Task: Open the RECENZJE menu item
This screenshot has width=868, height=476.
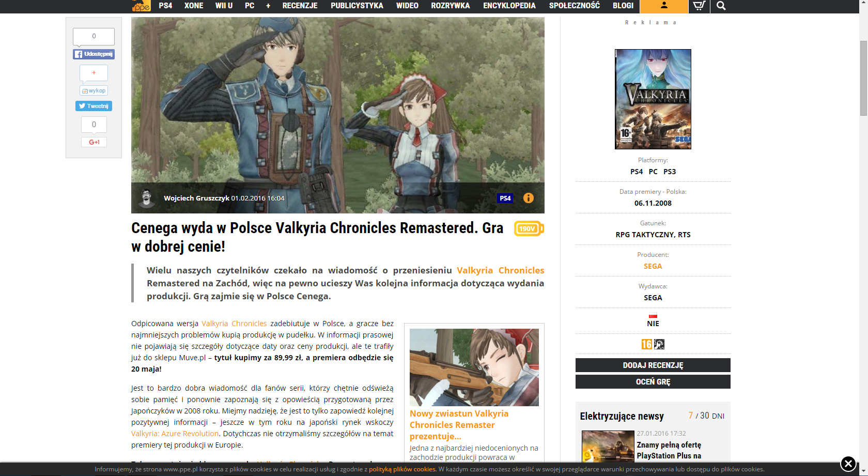Action: [300, 6]
